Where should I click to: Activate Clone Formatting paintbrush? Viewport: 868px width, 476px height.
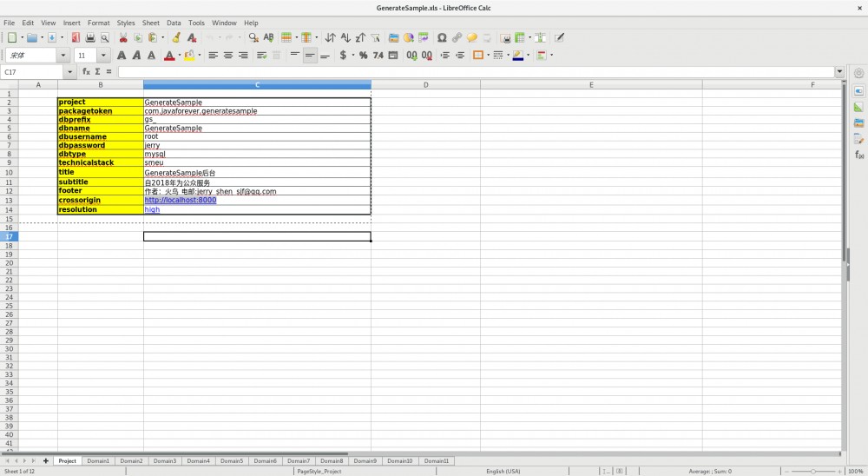(176, 37)
